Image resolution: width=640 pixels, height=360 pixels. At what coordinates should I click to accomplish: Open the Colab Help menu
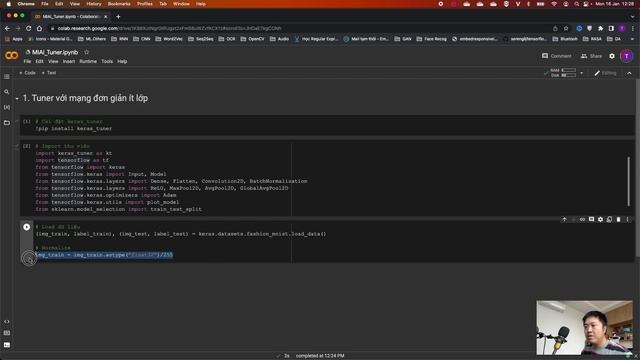[x=122, y=61]
